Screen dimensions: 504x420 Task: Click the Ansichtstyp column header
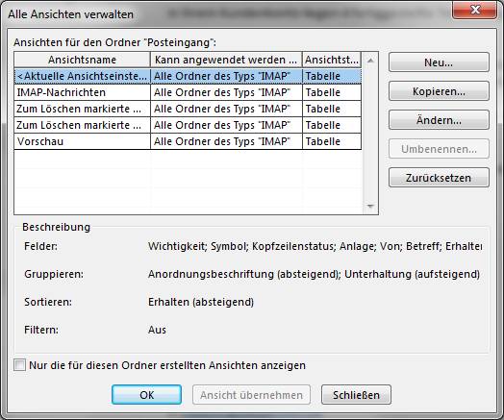point(332,60)
